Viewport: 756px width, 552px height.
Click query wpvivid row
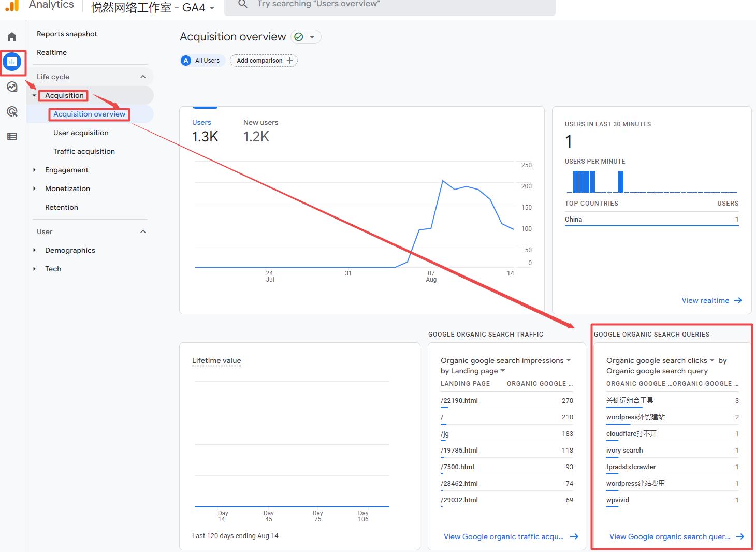[x=673, y=500]
